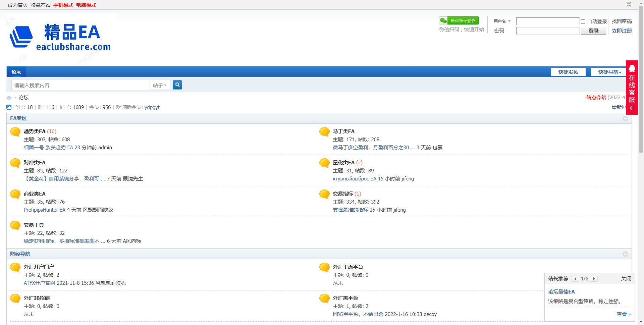Click 设为首页 in top bar
644x325 pixels.
[x=18, y=5]
